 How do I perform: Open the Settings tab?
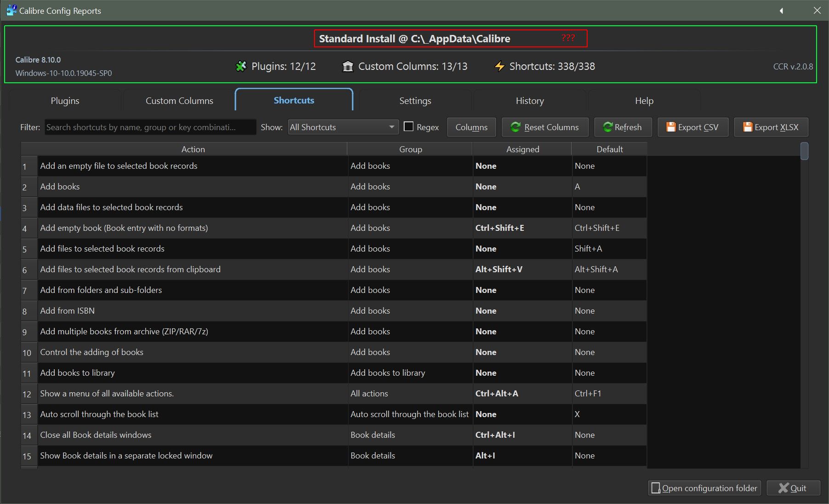[415, 101]
